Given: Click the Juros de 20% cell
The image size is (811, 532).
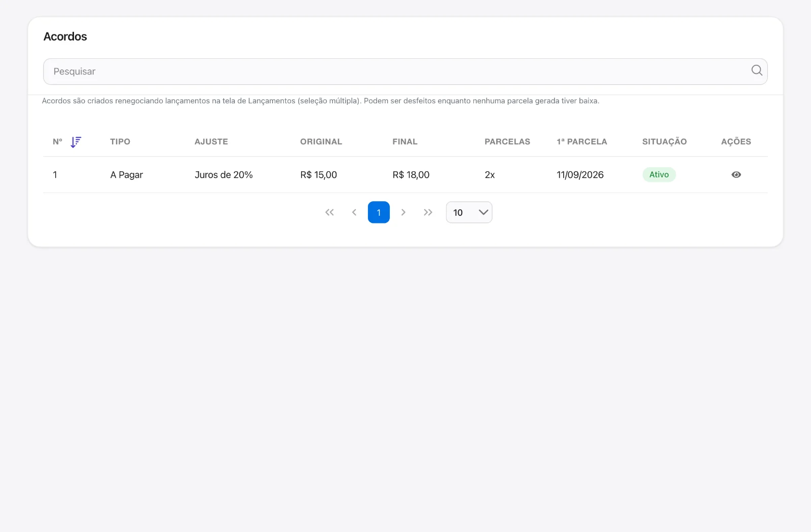Looking at the screenshot, I should [x=224, y=175].
